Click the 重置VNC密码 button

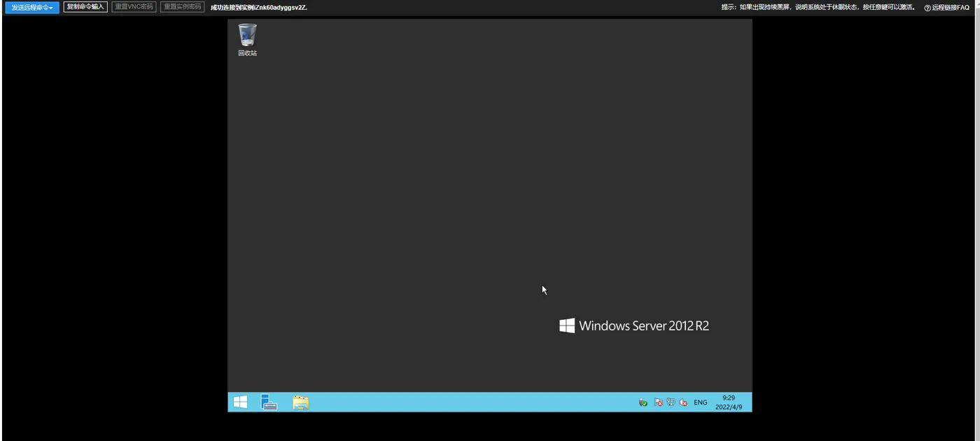point(134,7)
